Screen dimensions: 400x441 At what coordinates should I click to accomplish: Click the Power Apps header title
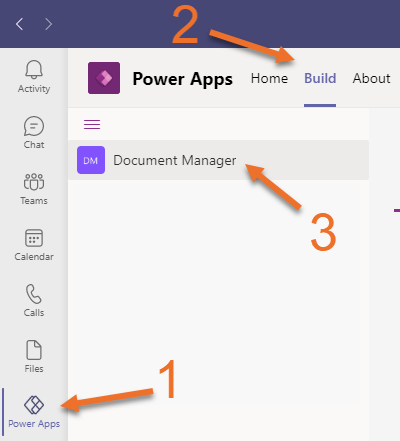pos(183,79)
